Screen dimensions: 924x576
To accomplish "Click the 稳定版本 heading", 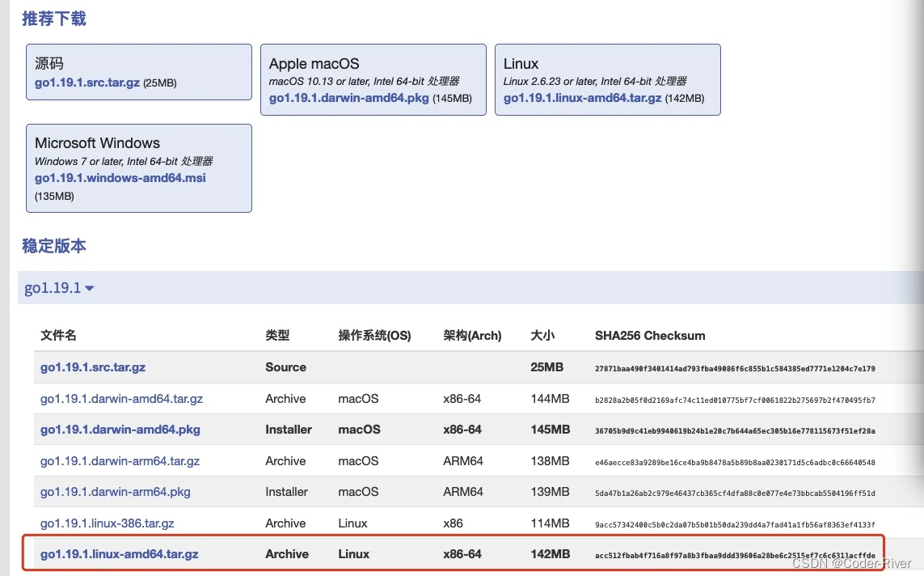I will tap(54, 246).
